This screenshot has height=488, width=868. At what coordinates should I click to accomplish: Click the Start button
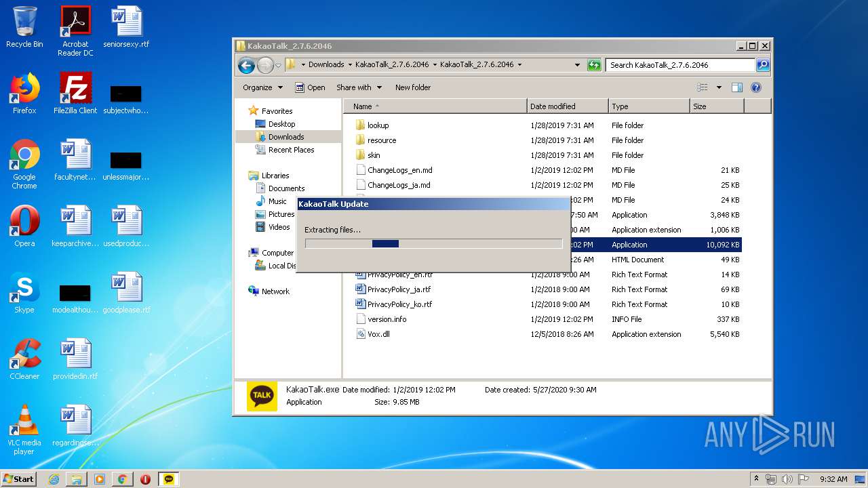click(x=19, y=479)
